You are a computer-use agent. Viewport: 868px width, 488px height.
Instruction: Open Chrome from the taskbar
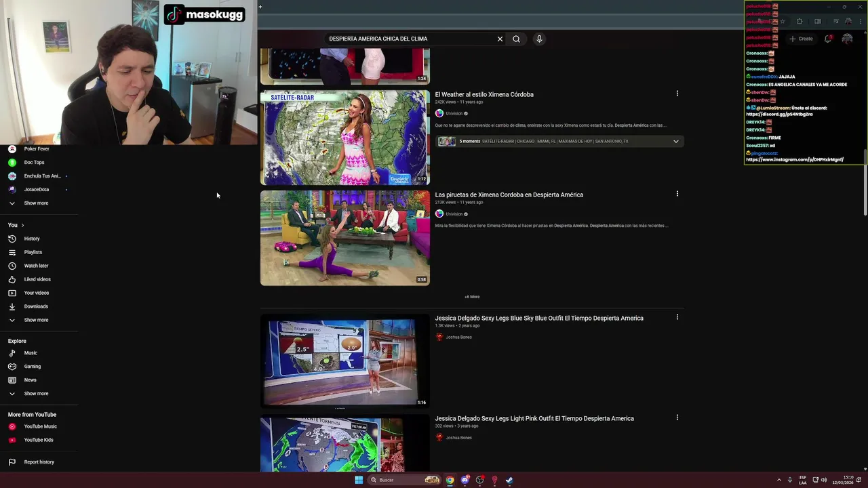[x=450, y=480]
